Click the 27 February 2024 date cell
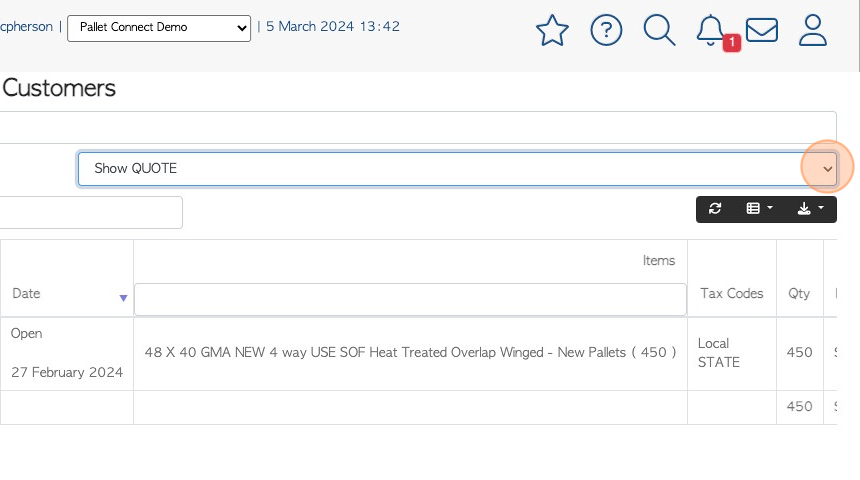860x480 pixels. point(67,372)
